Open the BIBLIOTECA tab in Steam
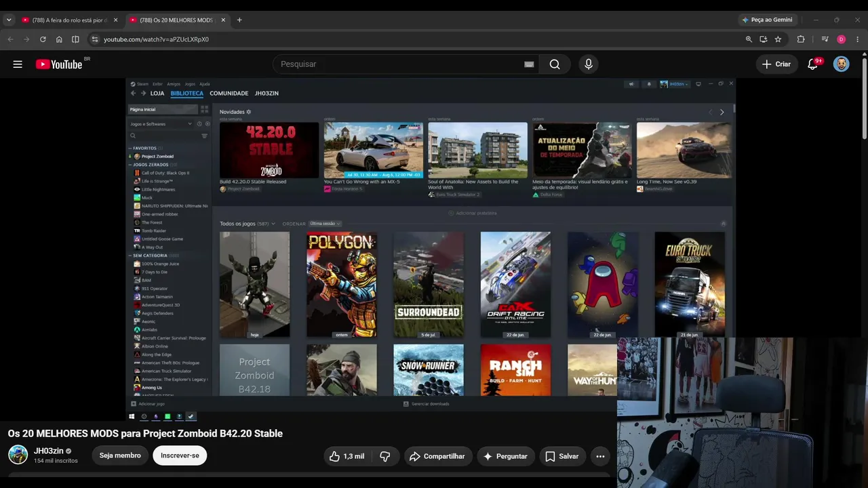This screenshot has width=868, height=488. 187,94
